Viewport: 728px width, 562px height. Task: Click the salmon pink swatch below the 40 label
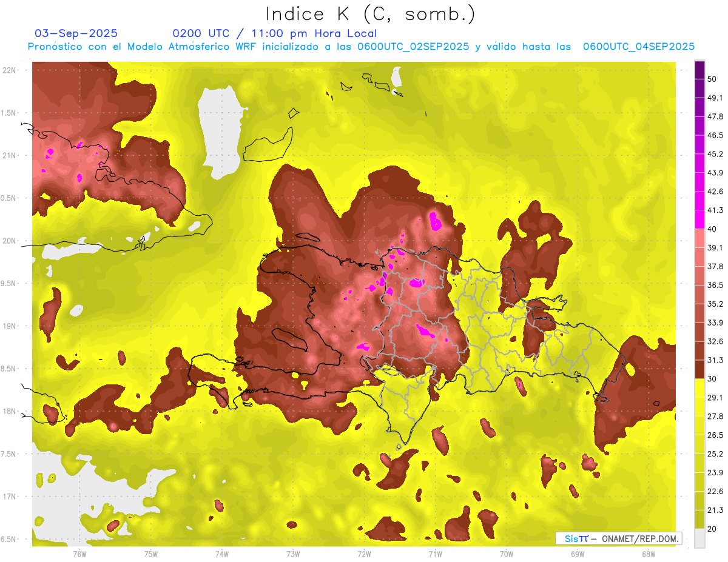(x=699, y=238)
